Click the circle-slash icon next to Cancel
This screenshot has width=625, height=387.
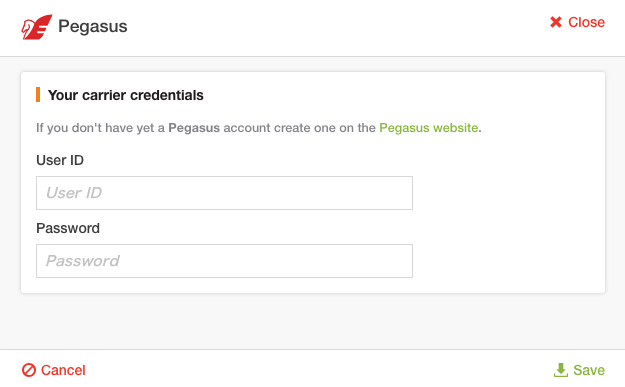coord(29,370)
